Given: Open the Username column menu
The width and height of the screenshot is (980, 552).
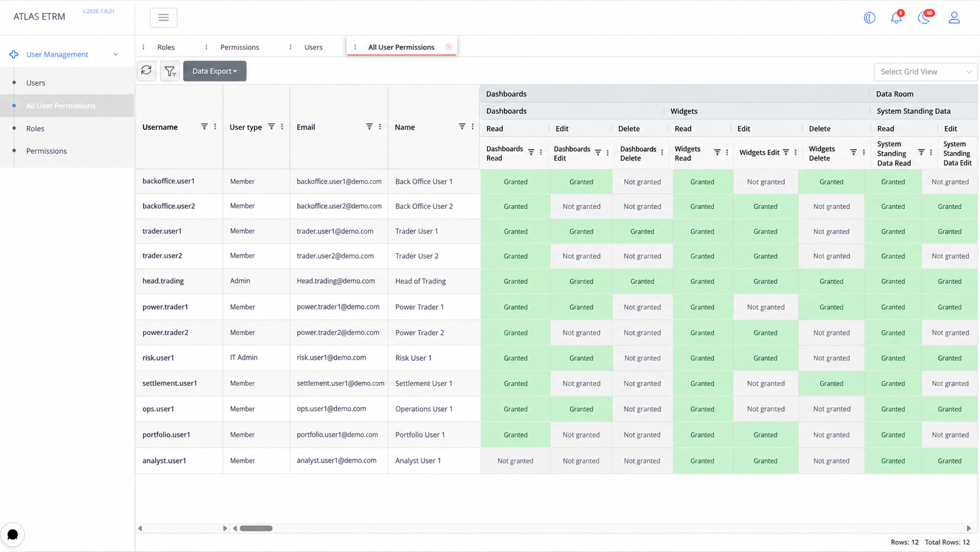Looking at the screenshot, I should click(x=215, y=127).
